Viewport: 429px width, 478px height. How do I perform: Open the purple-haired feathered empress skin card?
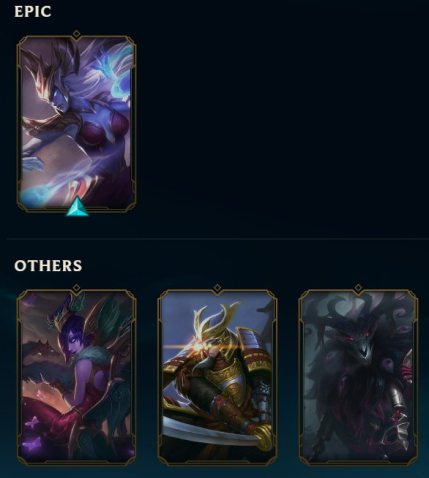tap(76, 377)
